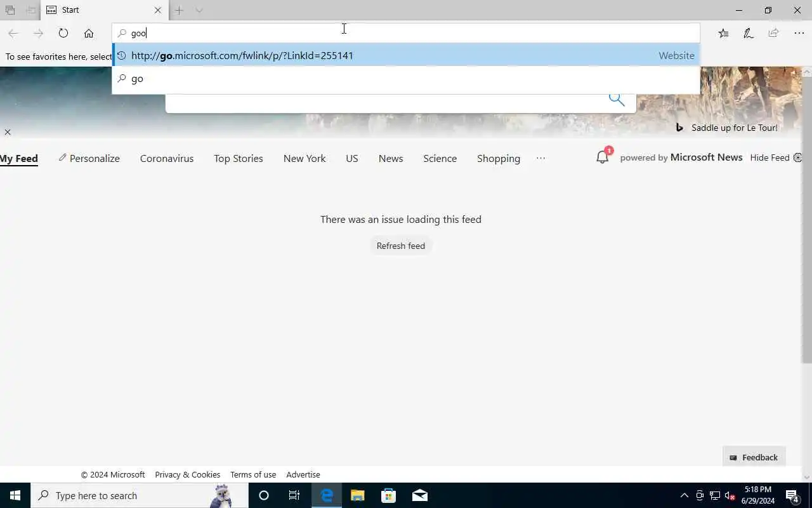Expand more feed categories ellipsis
This screenshot has height=508, width=812.
click(x=540, y=158)
